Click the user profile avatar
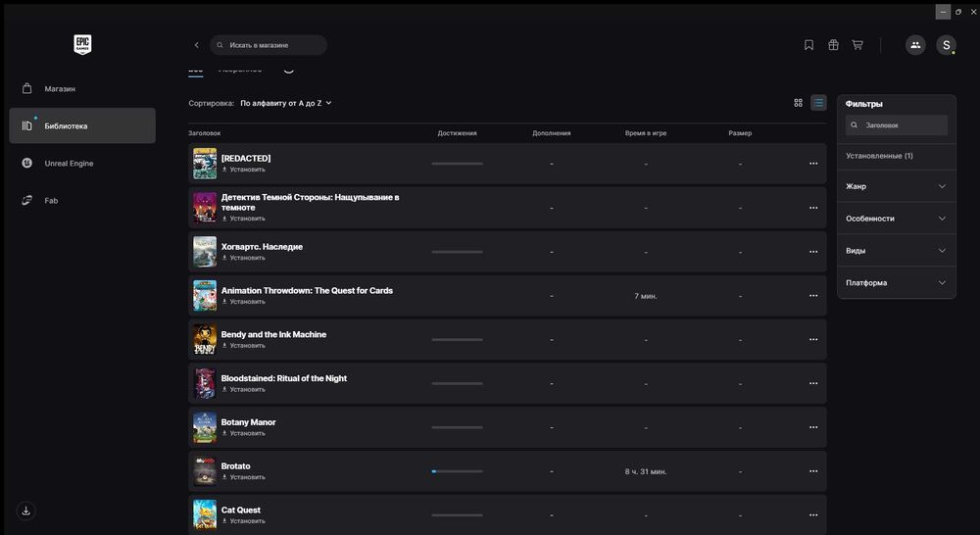 coord(946,45)
